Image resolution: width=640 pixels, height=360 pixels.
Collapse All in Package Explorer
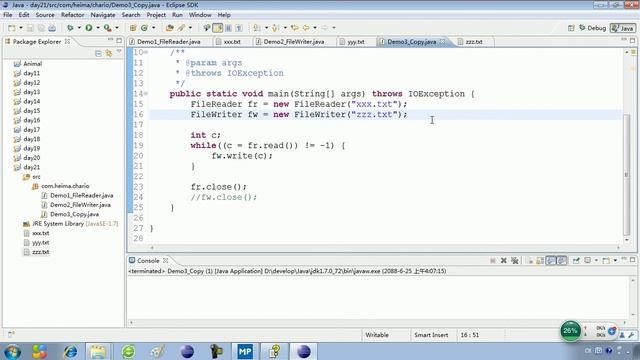coord(98,53)
